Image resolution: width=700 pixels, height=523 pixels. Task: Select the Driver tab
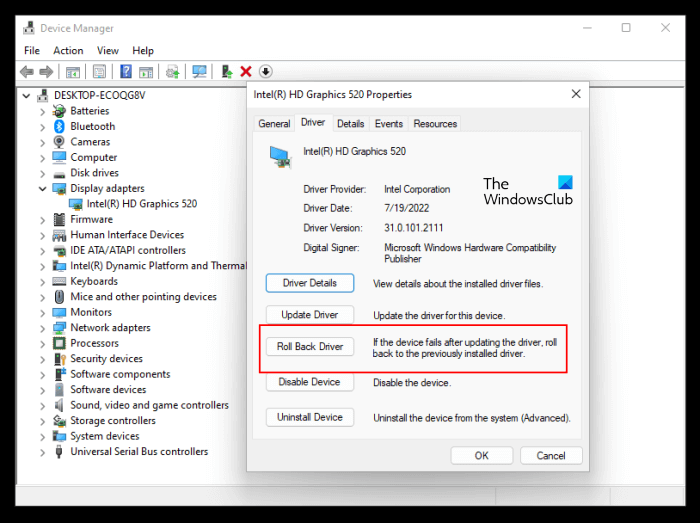[x=313, y=122]
